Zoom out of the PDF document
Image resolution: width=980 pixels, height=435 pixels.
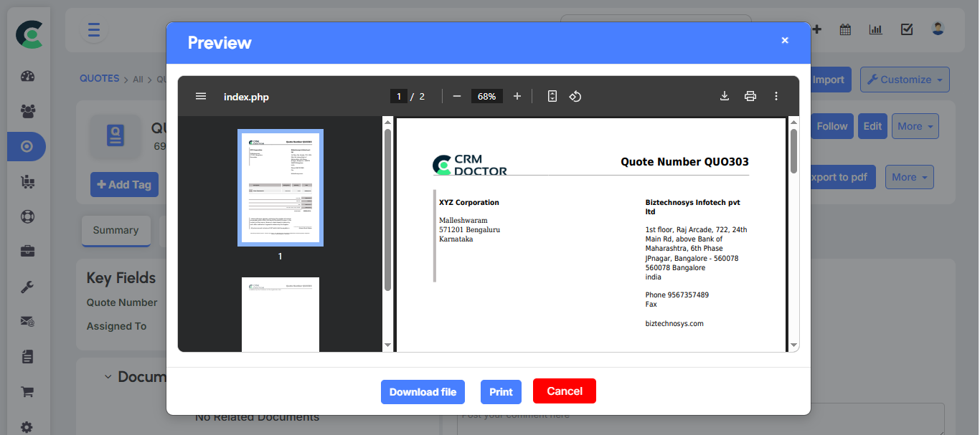(x=456, y=96)
